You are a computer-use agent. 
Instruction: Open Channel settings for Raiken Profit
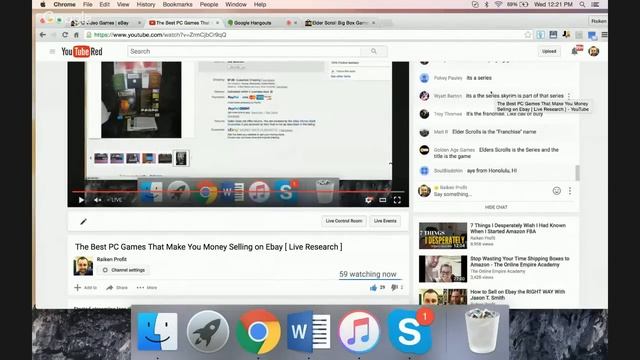click(124, 270)
